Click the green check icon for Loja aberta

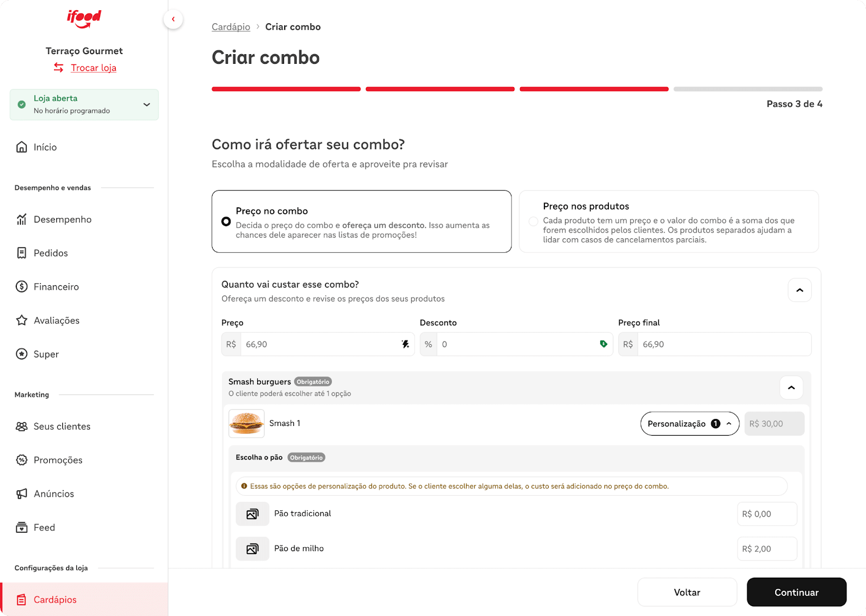point(22,104)
